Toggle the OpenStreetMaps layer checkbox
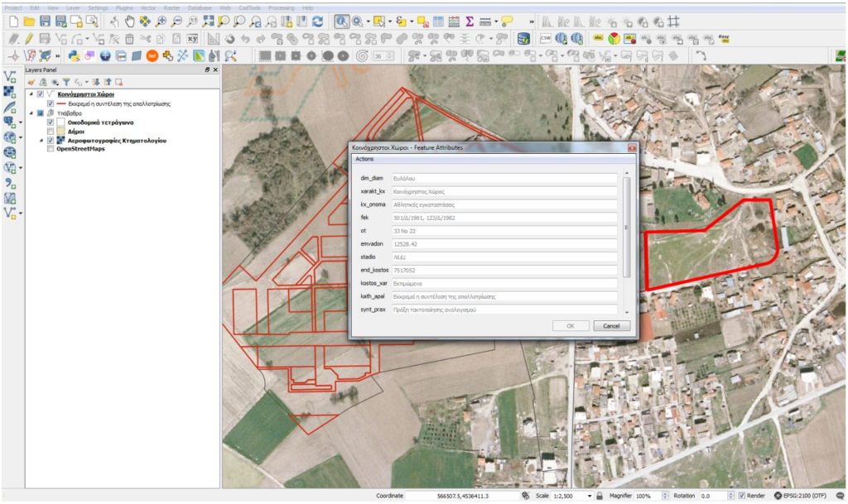848x504 pixels. [x=51, y=150]
